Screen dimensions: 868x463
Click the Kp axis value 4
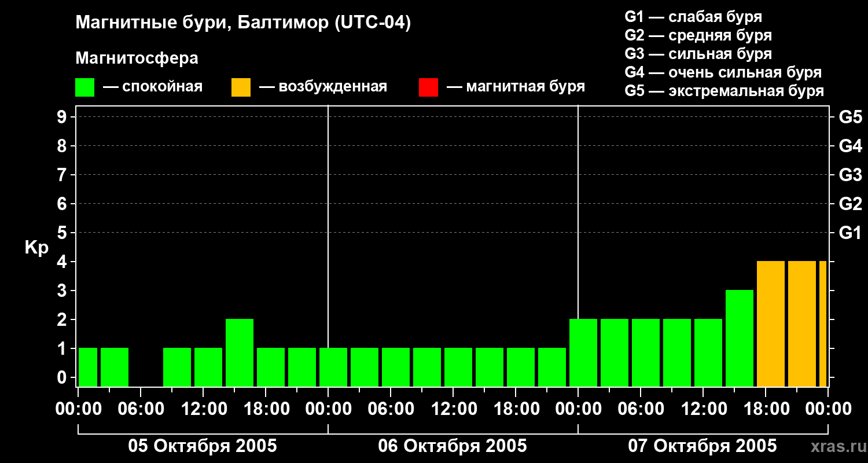click(63, 262)
